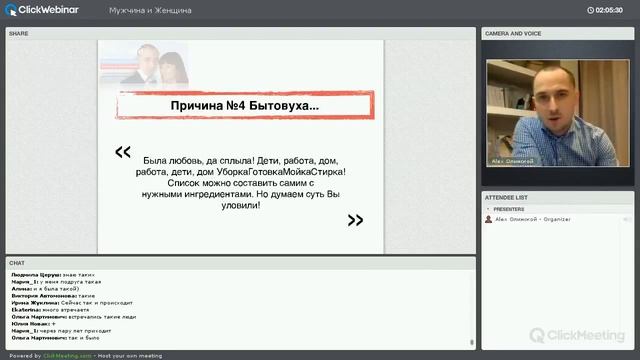Click the ClickWebinar logo
Screen dimensions: 640x360
point(42,10)
